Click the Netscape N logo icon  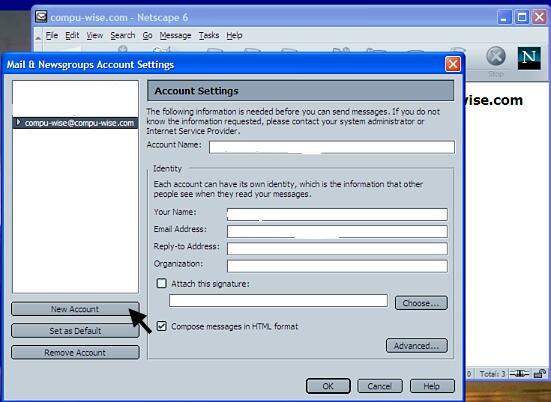tap(529, 58)
